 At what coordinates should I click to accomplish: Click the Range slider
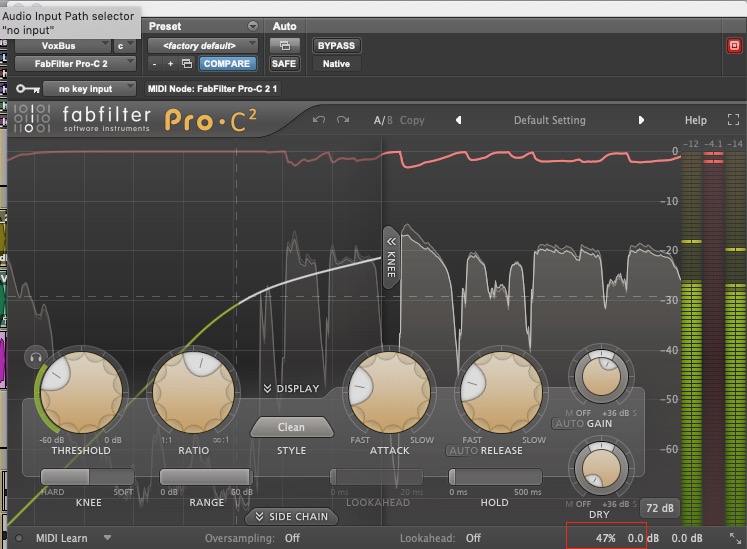coord(206,477)
